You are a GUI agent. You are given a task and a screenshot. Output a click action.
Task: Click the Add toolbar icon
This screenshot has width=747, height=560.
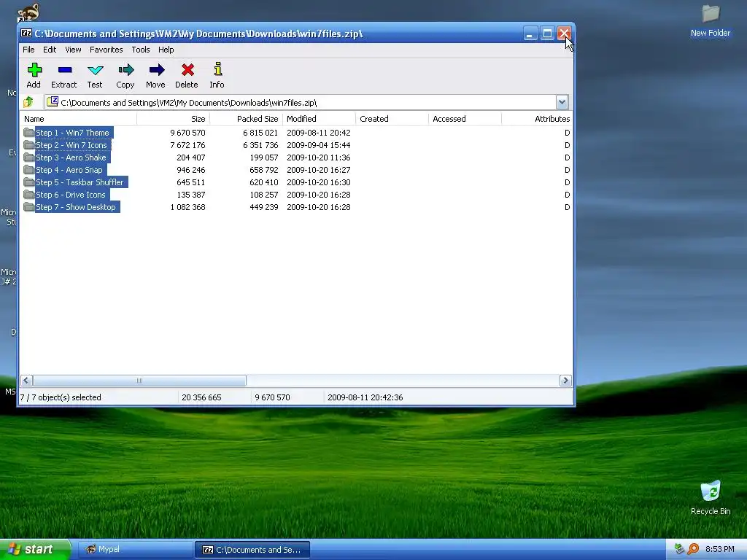34,70
